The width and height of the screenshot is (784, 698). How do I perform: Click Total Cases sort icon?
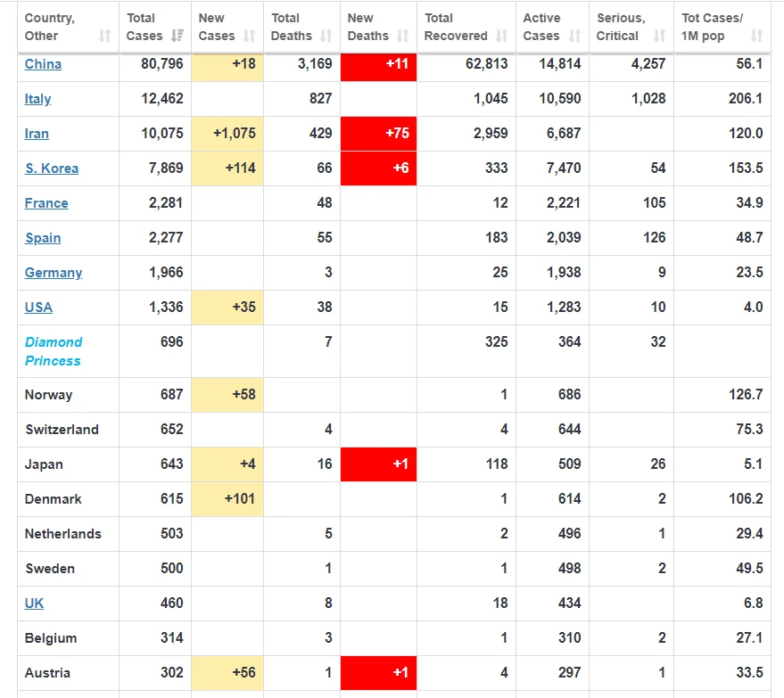pos(177,36)
